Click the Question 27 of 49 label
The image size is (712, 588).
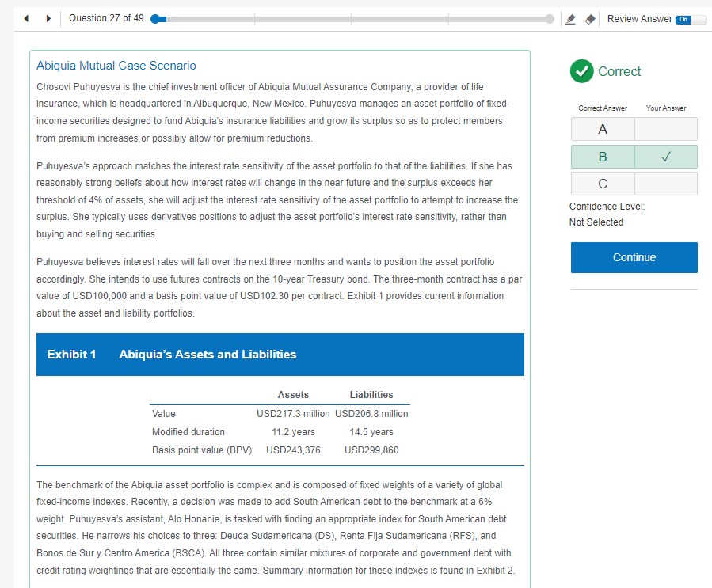[x=107, y=18]
